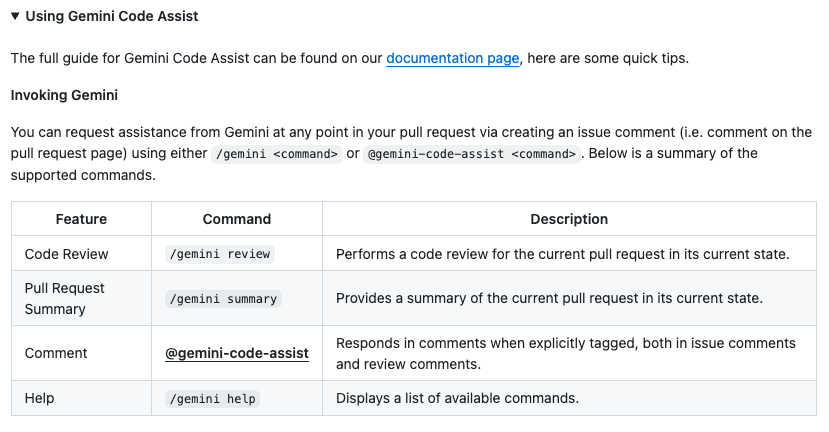
Task: Click the /gemini summary command code
Action: pyautogui.click(x=223, y=298)
